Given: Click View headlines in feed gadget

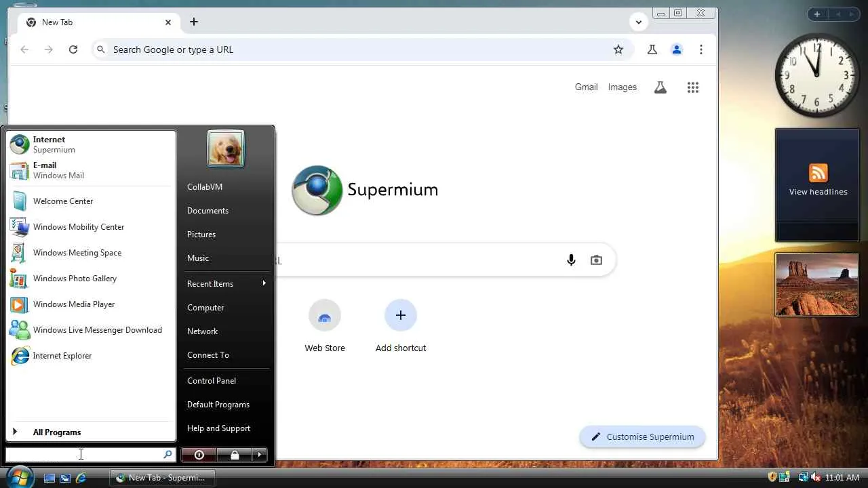Looking at the screenshot, I should coord(818,192).
